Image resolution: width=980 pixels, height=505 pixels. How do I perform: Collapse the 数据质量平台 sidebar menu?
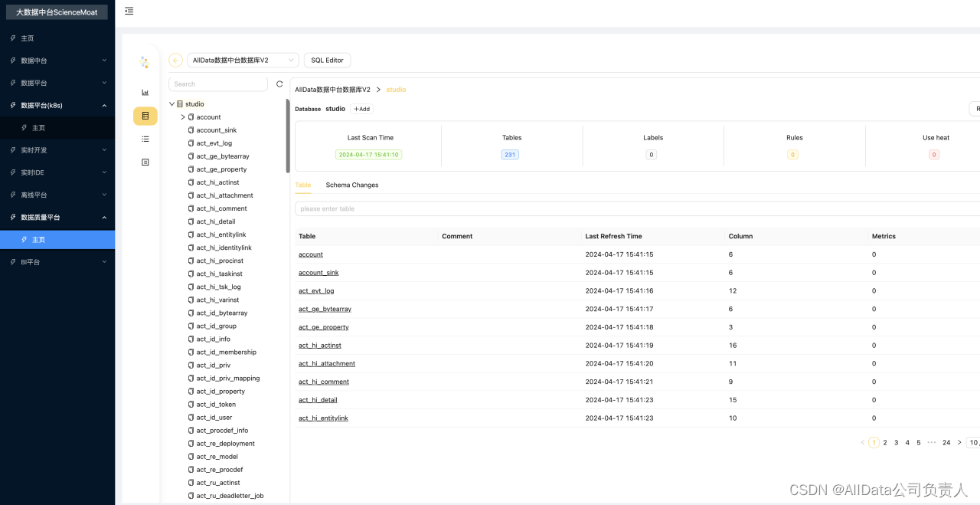point(57,218)
